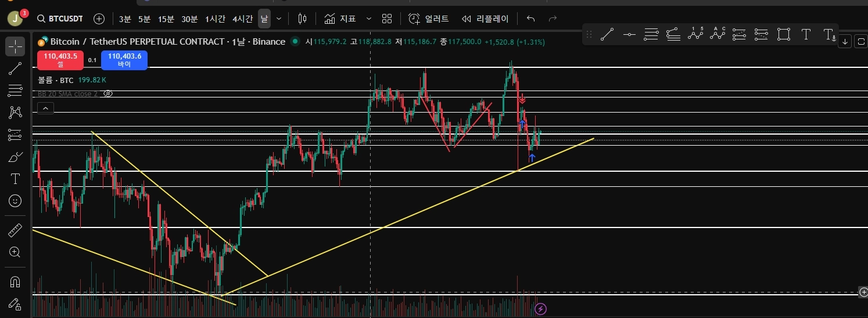Select the 날 daily timeframe
The width and height of the screenshot is (868, 318).
(264, 19)
